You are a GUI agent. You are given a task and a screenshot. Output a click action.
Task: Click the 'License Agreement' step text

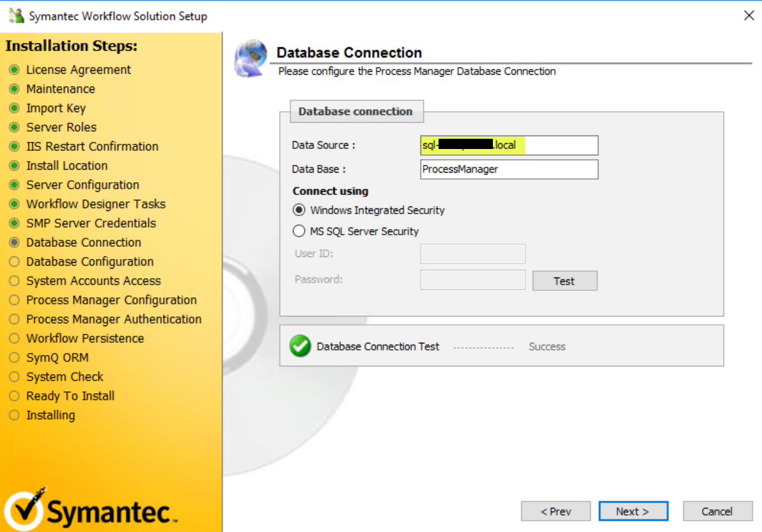tap(78, 70)
